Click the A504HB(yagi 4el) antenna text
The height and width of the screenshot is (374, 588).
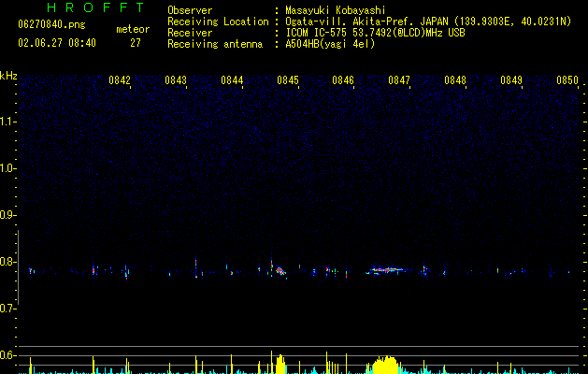point(330,44)
